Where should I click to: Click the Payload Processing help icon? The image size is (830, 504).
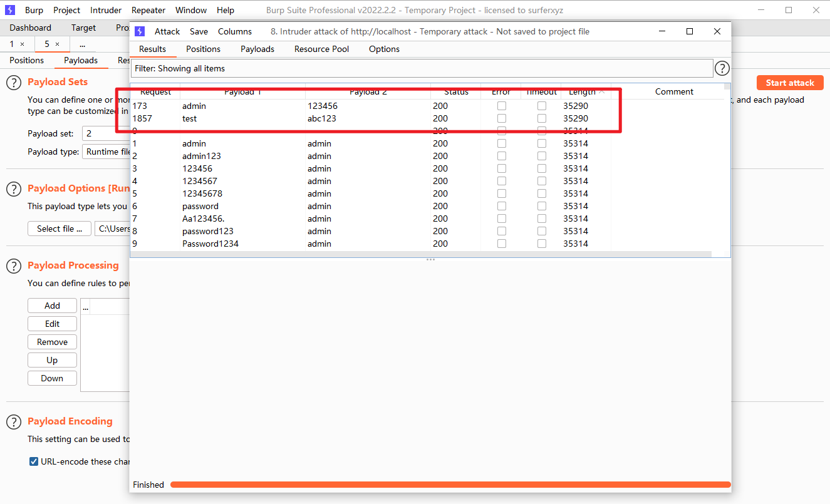pyautogui.click(x=14, y=266)
